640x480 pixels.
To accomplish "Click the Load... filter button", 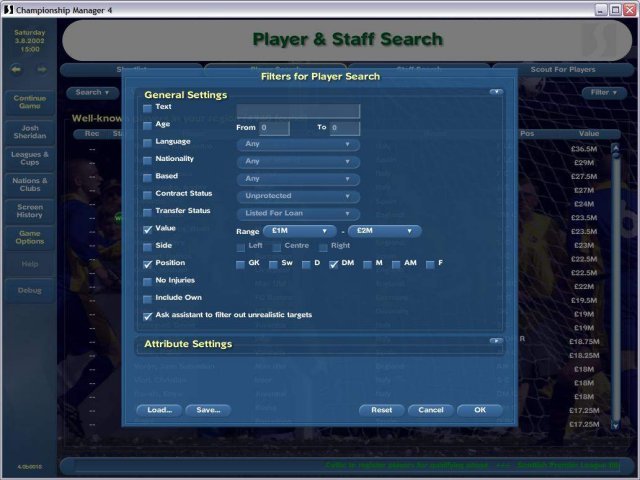I will [x=159, y=410].
